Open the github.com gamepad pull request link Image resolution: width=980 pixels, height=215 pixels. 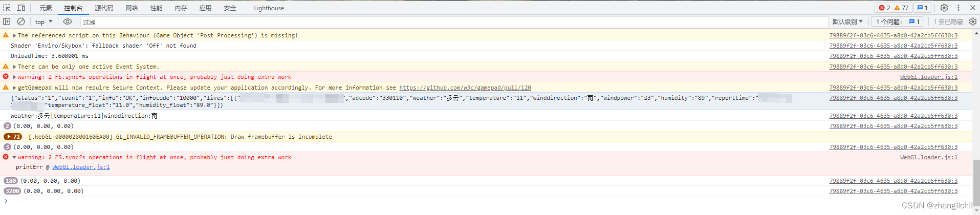click(x=465, y=88)
